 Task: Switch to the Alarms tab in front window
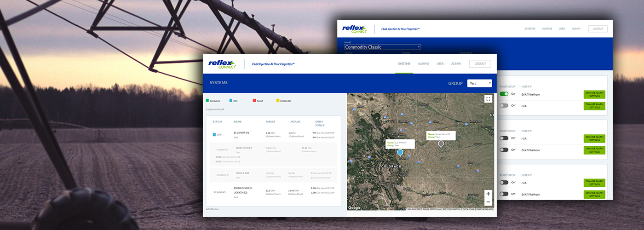pyautogui.click(x=423, y=64)
